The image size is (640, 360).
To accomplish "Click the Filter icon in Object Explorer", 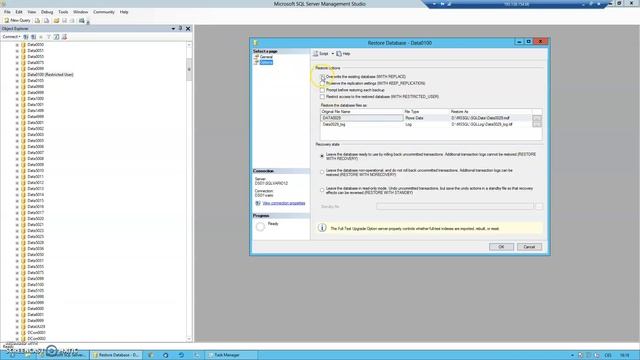I will [49, 37].
